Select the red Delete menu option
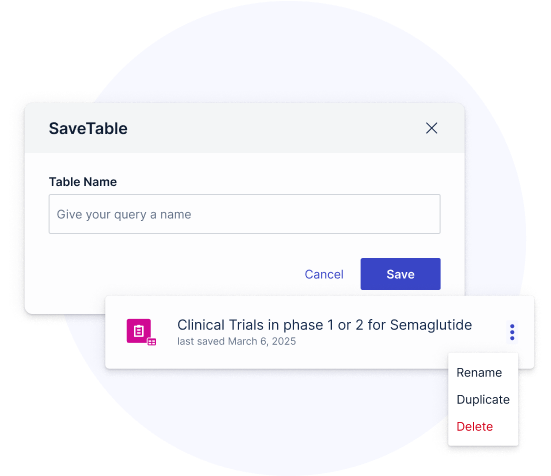This screenshot has width=551, height=476. 474,426
